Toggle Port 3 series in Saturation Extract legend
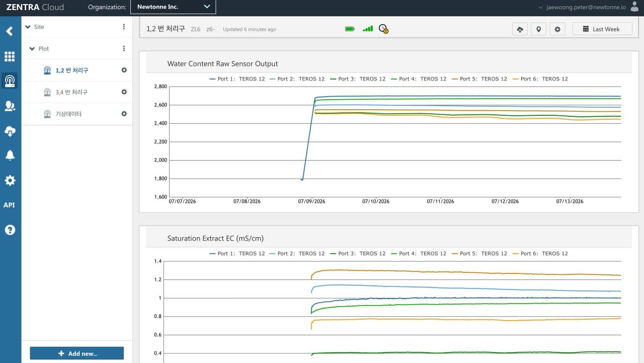 358,254
